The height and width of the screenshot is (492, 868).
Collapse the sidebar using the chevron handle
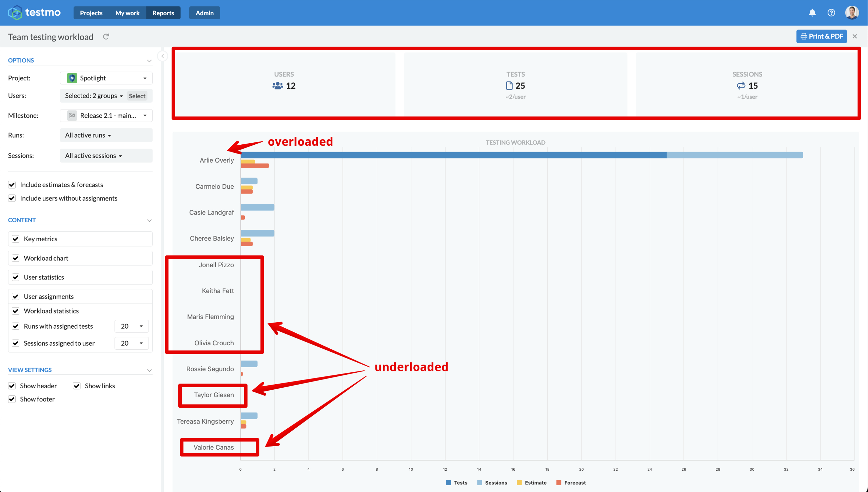[163, 56]
